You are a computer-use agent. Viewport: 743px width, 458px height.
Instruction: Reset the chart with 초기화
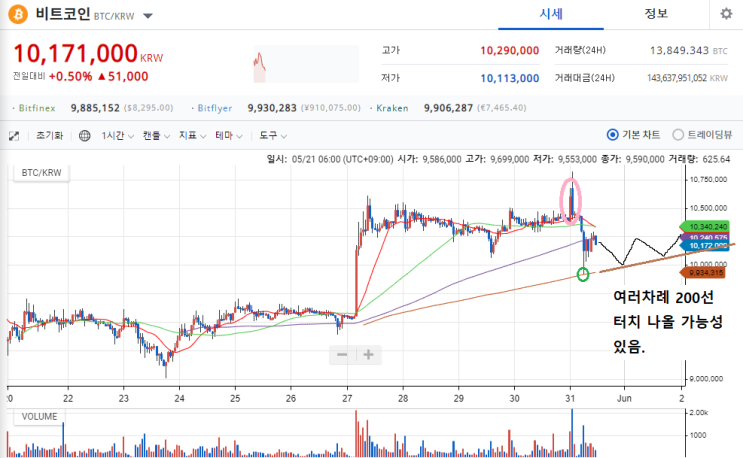tap(50, 136)
